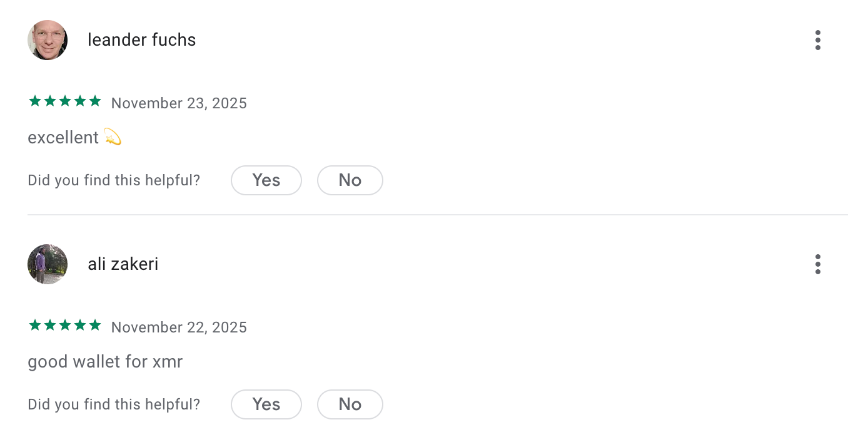Select the reviewer name leander fuchs
This screenshot has width=868, height=437.
click(141, 39)
